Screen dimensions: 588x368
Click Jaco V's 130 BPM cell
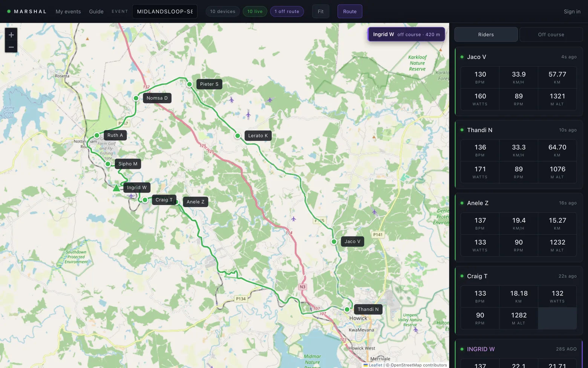pos(480,77)
